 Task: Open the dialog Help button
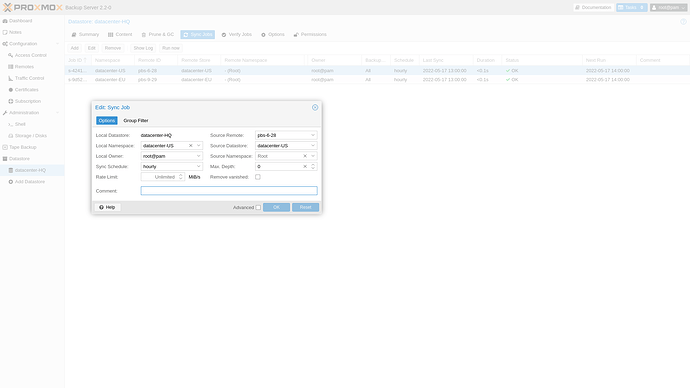pyautogui.click(x=107, y=207)
